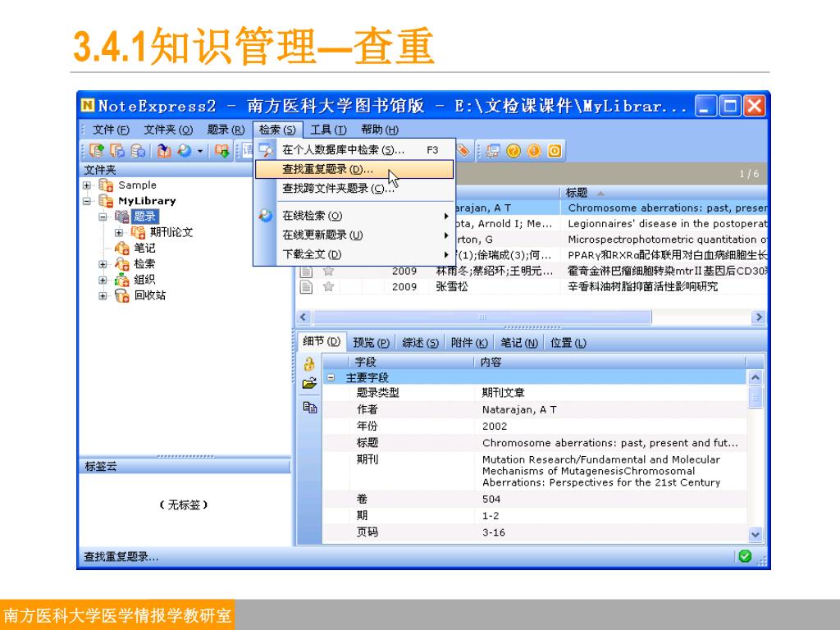
Task: Choose 查找重复题录(D)... from menu
Action: point(354,169)
